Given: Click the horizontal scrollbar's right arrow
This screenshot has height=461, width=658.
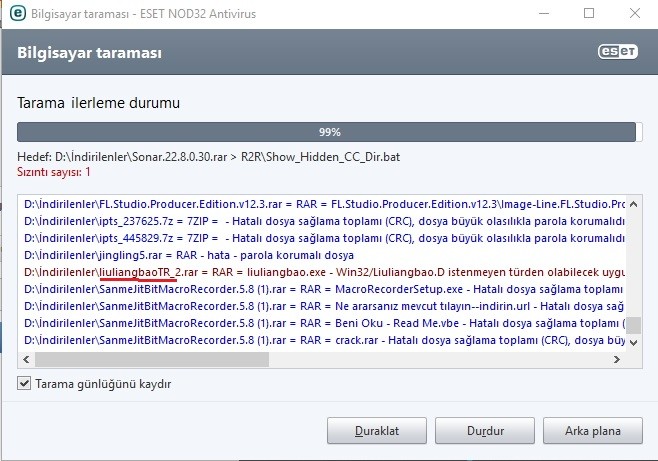Looking at the screenshot, I should coord(617,359).
